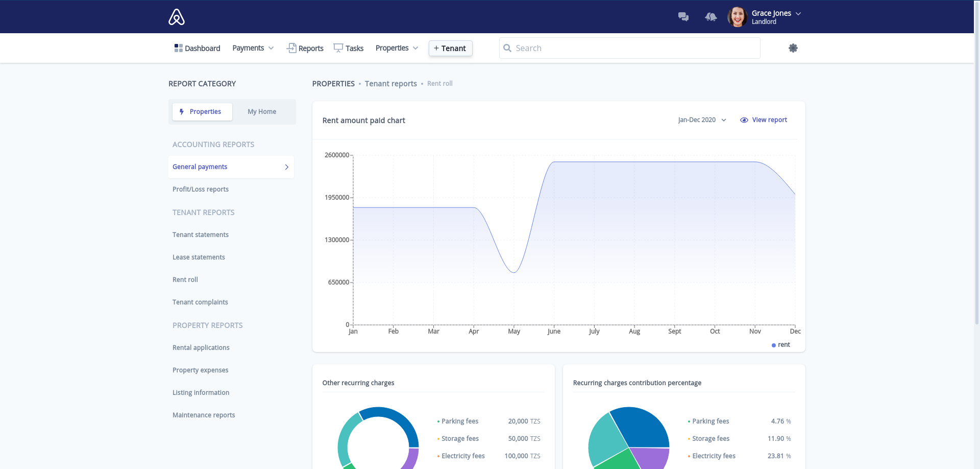Viewport: 980px width, 469px height.
Task: Open Listing information report
Action: coord(201,392)
